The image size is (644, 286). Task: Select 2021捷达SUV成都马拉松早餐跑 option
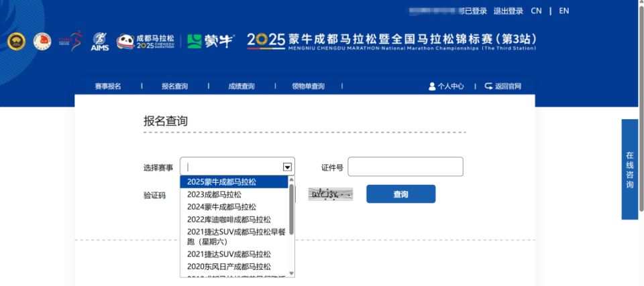[234, 236]
